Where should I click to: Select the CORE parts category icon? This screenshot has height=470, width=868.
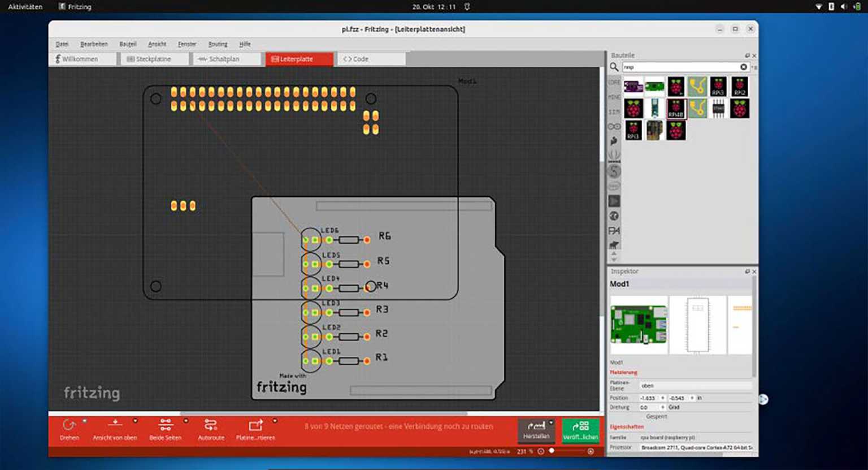pyautogui.click(x=614, y=83)
